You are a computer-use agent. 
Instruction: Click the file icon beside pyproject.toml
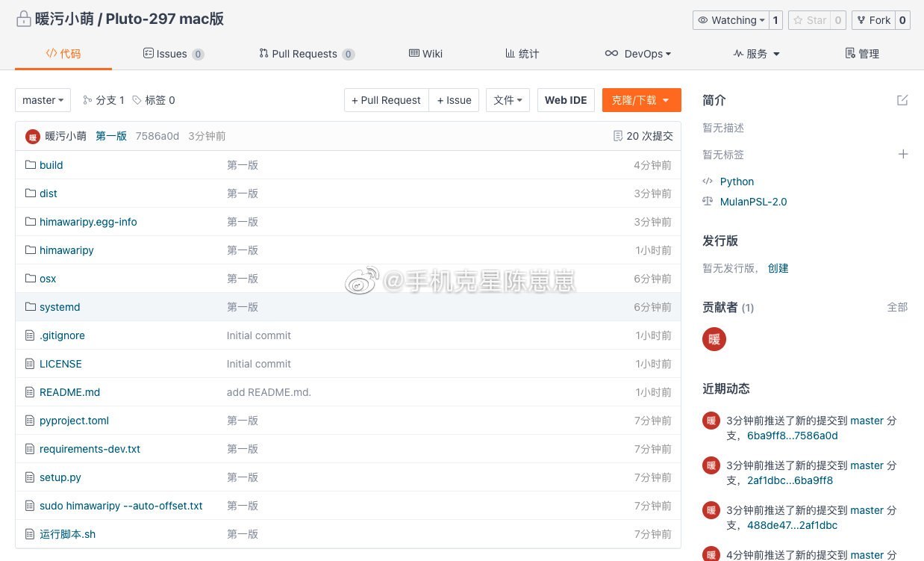tap(31, 421)
